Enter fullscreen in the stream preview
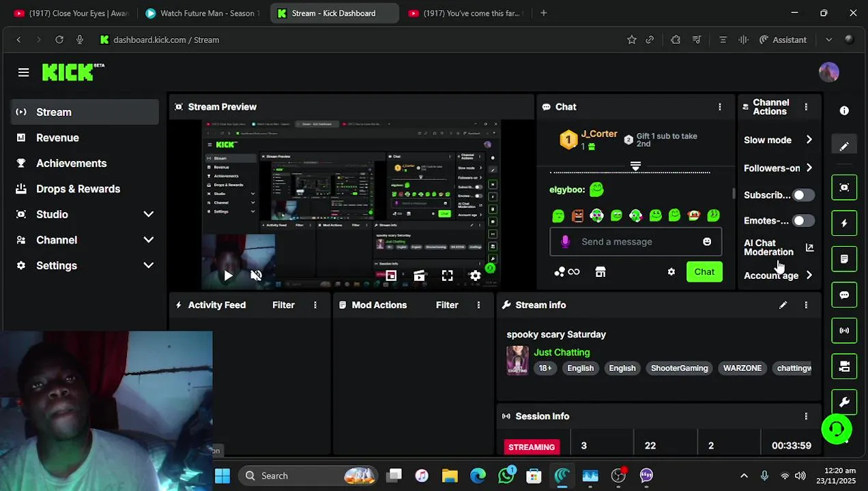The height and width of the screenshot is (491, 868). click(x=447, y=276)
